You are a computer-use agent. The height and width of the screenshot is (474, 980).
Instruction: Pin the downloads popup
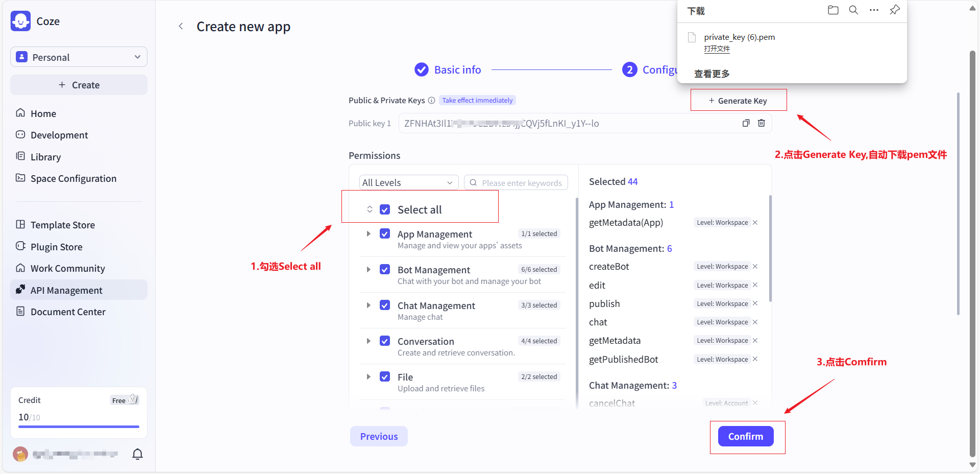click(894, 10)
